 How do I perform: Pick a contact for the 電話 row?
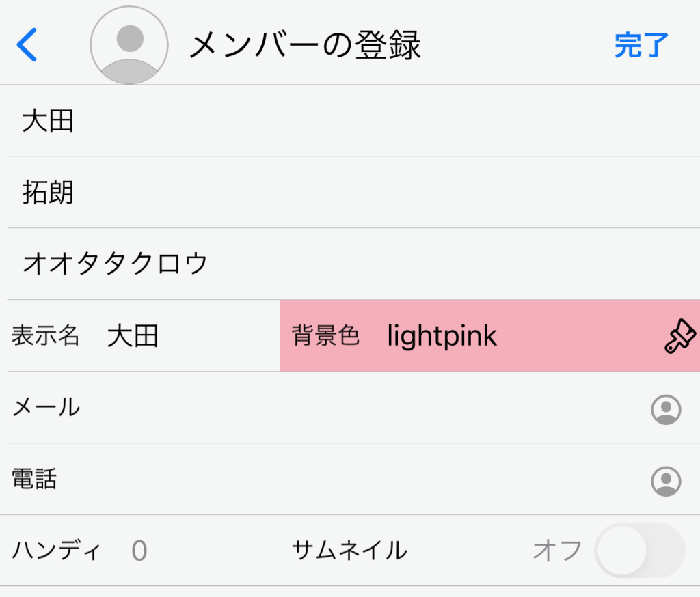pos(665,480)
